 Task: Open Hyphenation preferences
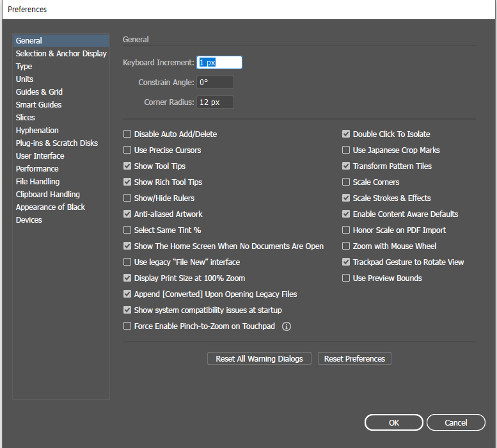(61, 131)
